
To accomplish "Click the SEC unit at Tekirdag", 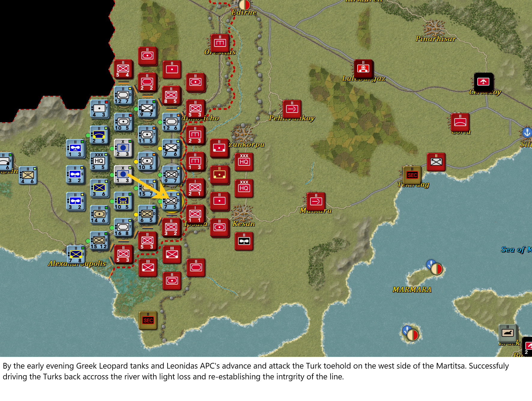I will [x=412, y=175].
